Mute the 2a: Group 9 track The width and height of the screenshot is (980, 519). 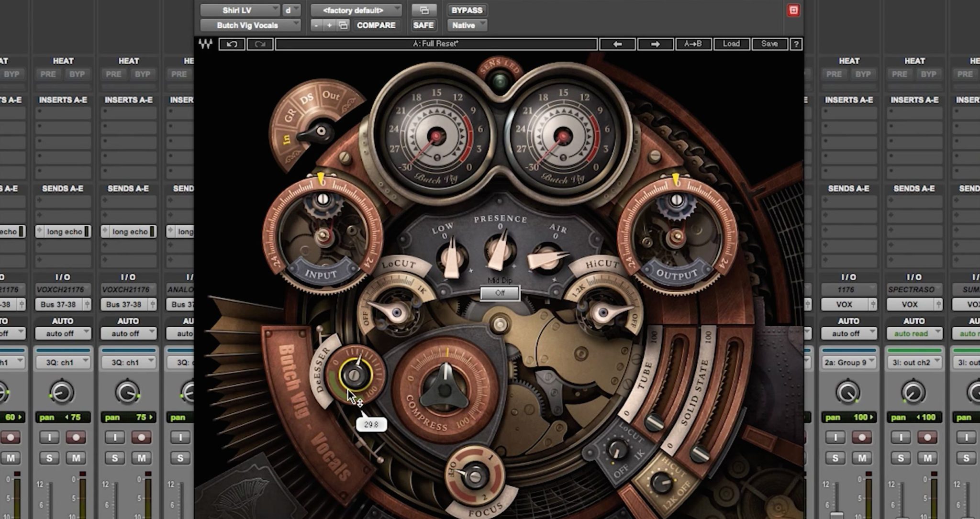point(862,458)
